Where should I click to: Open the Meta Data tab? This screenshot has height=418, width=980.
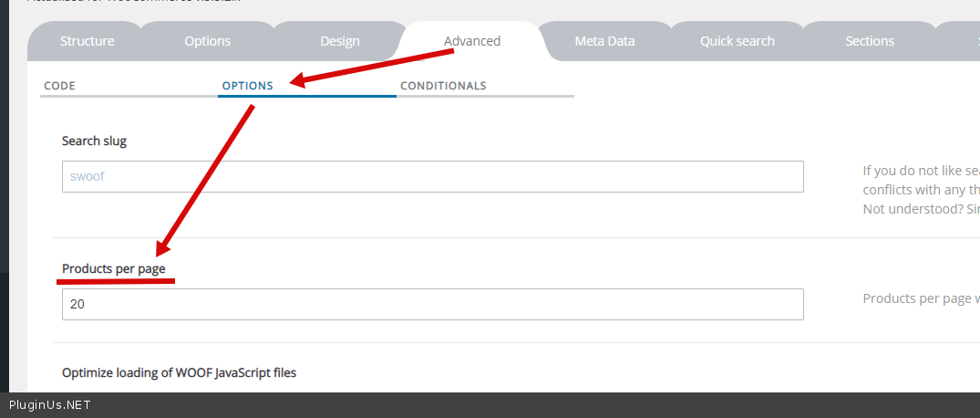(x=604, y=41)
